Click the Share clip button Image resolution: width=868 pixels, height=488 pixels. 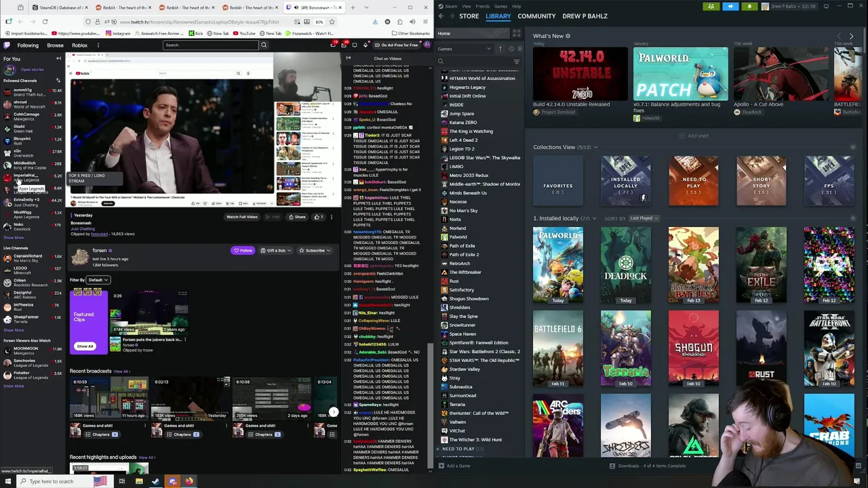tap(297, 217)
